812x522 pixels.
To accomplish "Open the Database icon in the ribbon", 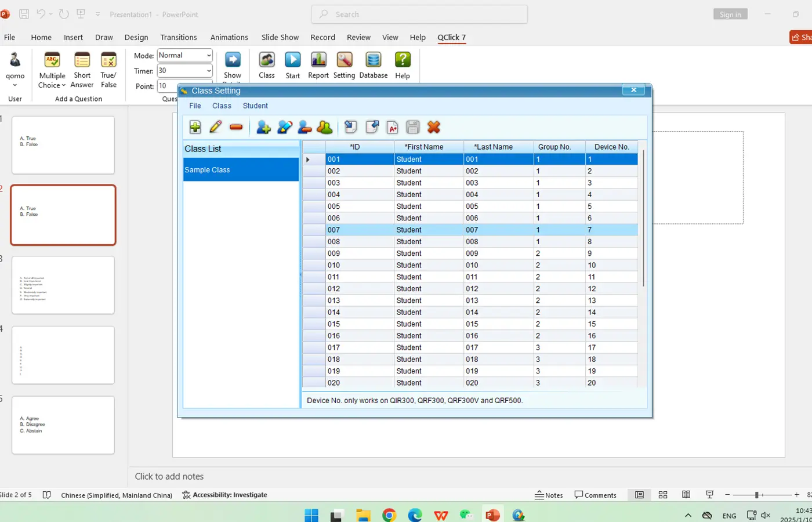I will [374, 65].
